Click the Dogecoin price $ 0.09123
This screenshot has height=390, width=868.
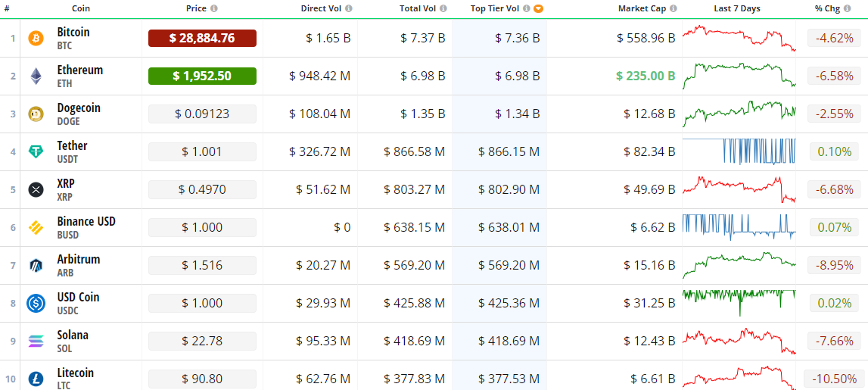pyautogui.click(x=202, y=114)
